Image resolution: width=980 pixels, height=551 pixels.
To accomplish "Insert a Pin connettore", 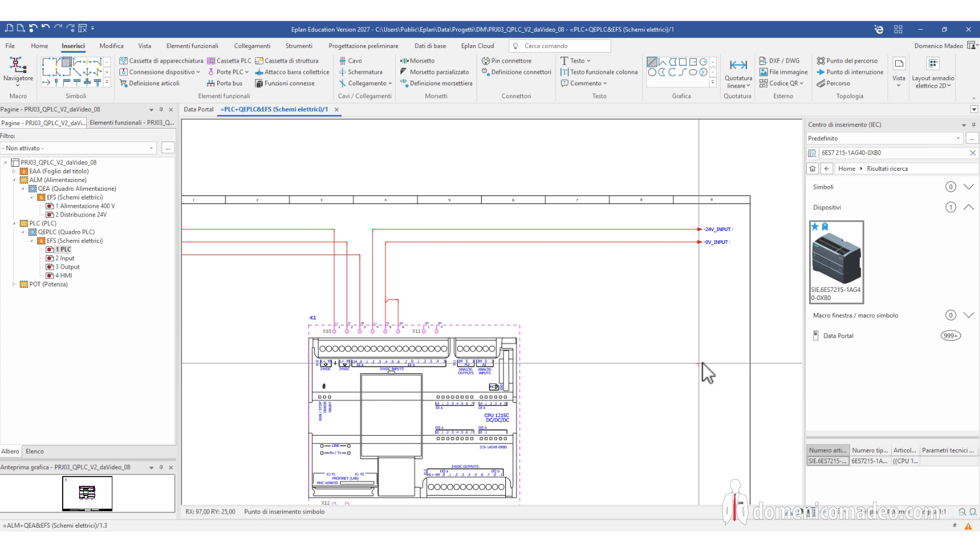I will (506, 61).
